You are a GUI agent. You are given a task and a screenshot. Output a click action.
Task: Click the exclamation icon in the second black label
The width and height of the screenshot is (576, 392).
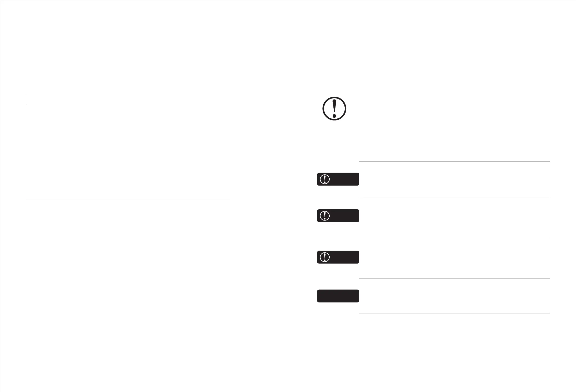(325, 216)
